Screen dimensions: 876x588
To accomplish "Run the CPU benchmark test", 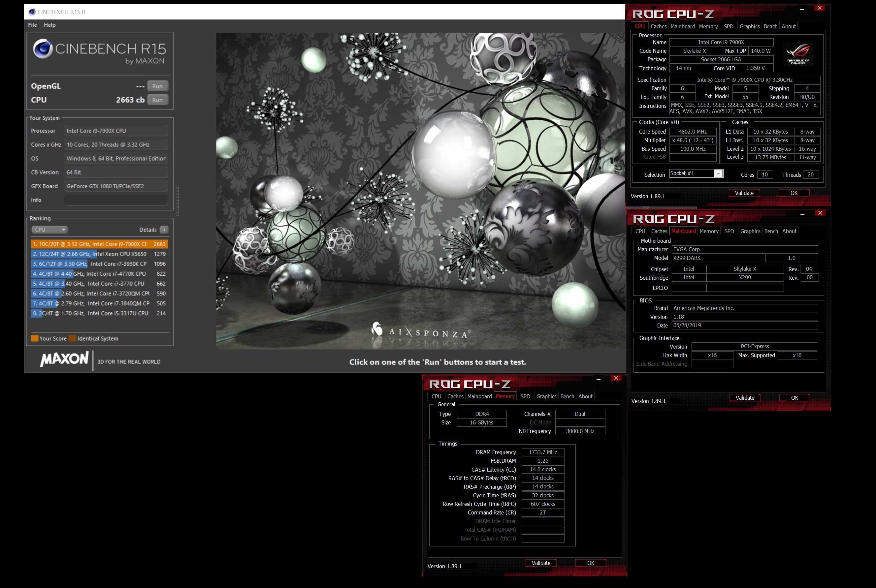I will [158, 100].
